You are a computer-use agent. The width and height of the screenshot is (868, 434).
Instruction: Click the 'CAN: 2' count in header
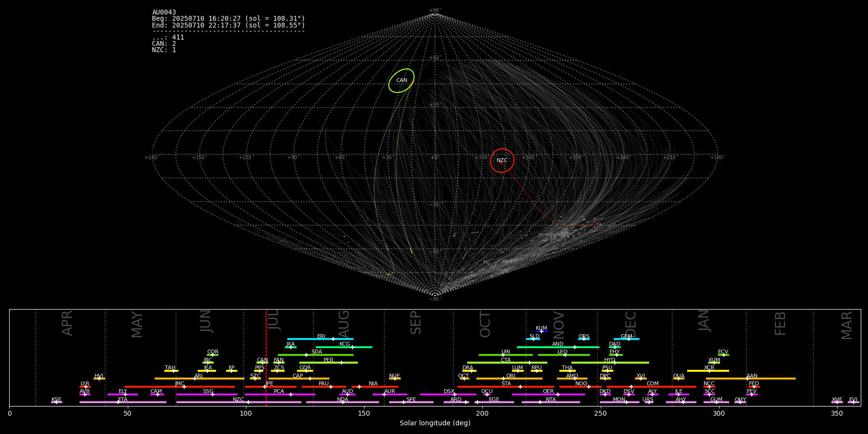[x=164, y=44]
